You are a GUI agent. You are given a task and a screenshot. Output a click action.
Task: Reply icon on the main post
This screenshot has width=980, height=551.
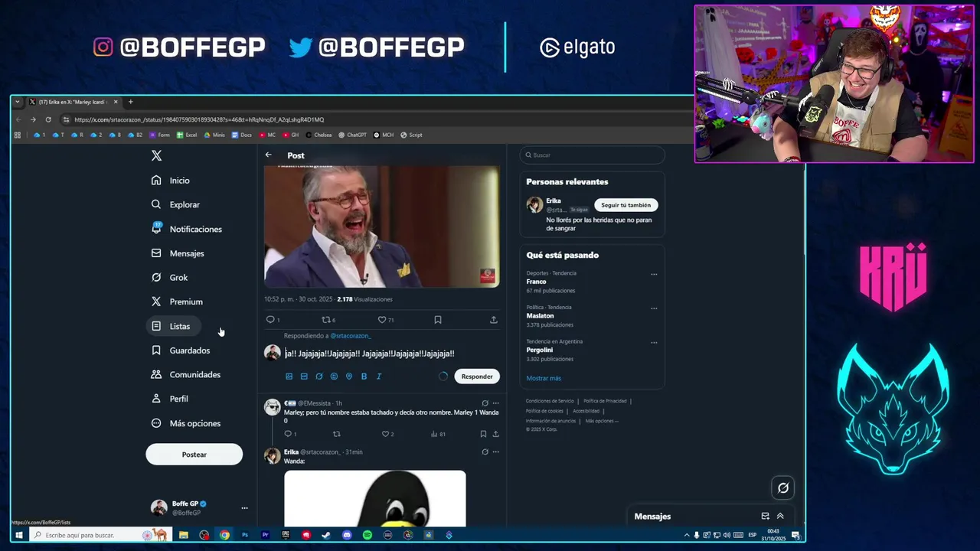[x=269, y=320]
